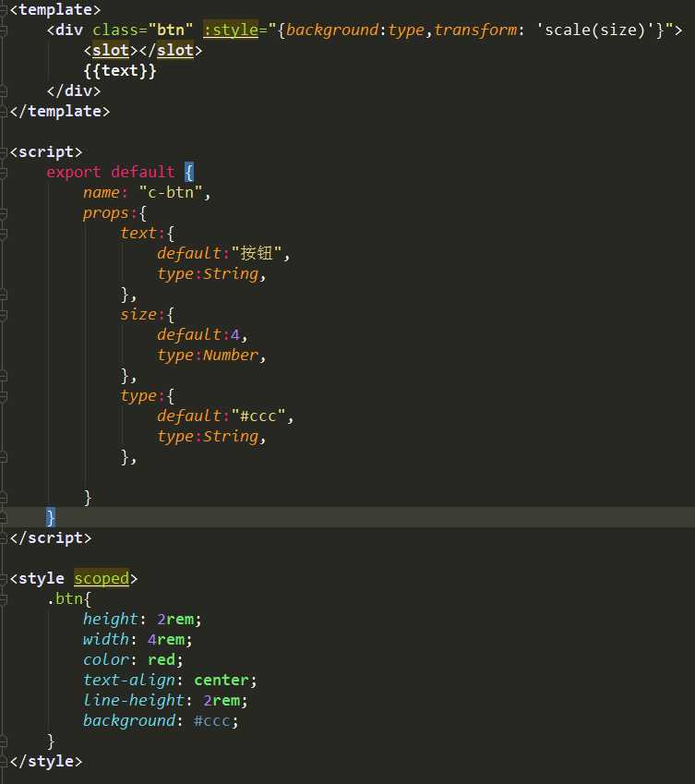Click the line-height: 2rem declaration
695x784 pixels.
click(x=165, y=701)
